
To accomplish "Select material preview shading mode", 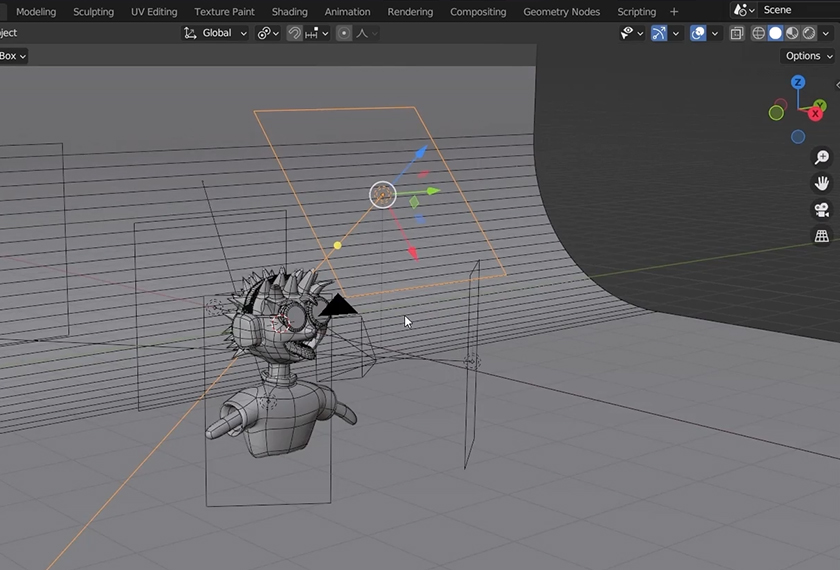I will tap(792, 33).
